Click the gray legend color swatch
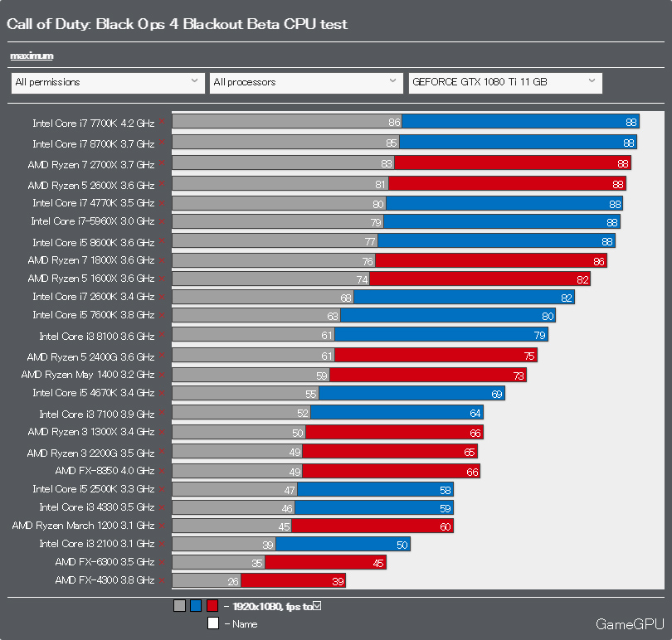 coord(179,606)
